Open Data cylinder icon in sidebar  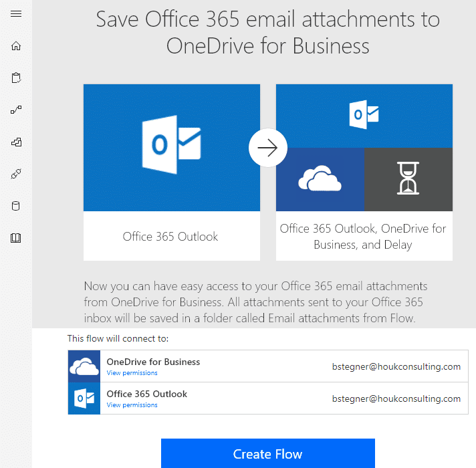[x=16, y=206]
